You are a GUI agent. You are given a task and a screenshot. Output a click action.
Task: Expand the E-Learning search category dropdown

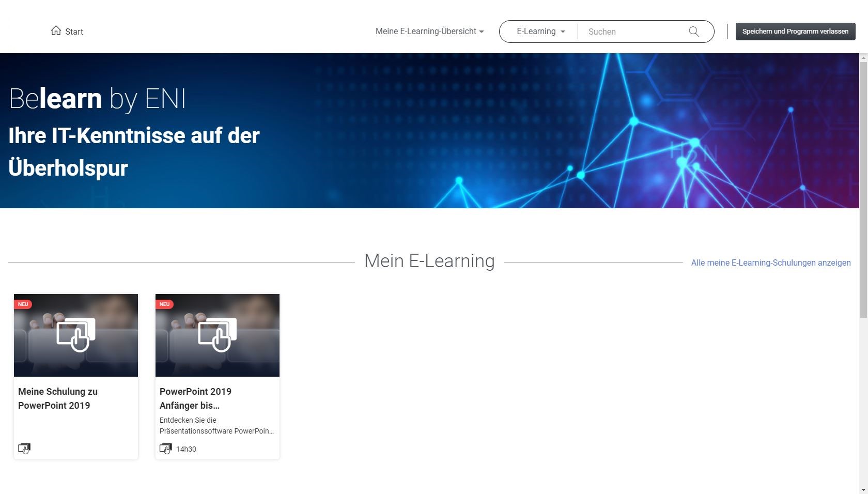pyautogui.click(x=541, y=32)
